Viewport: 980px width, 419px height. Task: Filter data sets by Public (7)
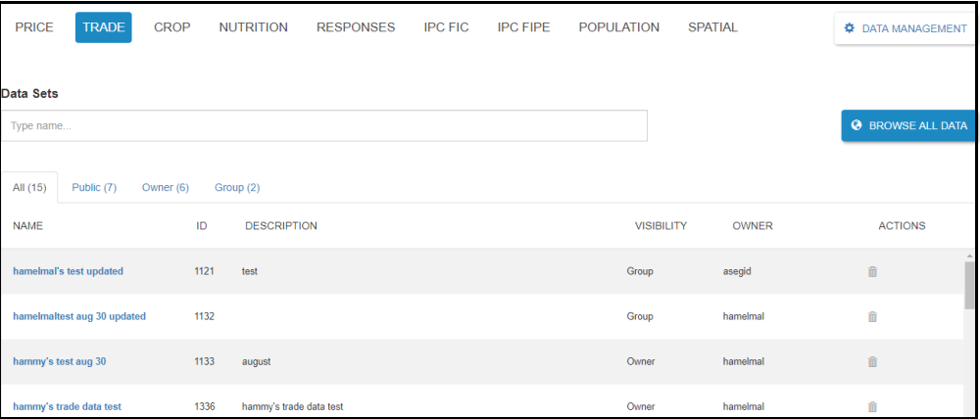click(x=94, y=187)
